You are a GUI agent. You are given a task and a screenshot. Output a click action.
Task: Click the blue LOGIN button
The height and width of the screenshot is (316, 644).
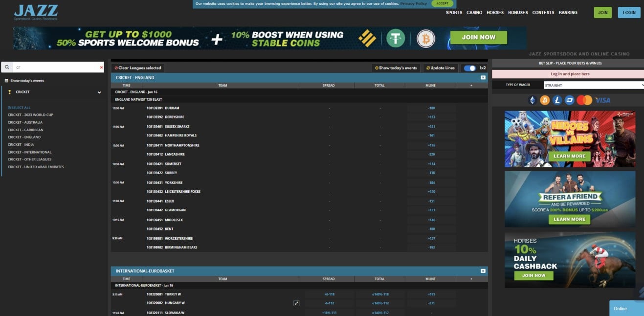629,13
